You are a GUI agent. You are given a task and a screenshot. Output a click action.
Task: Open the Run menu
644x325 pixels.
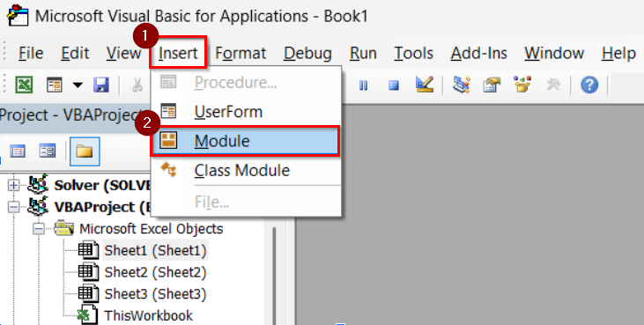click(x=363, y=53)
